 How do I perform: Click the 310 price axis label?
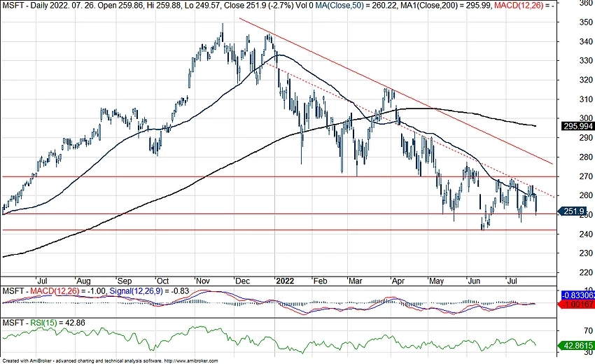586,99
